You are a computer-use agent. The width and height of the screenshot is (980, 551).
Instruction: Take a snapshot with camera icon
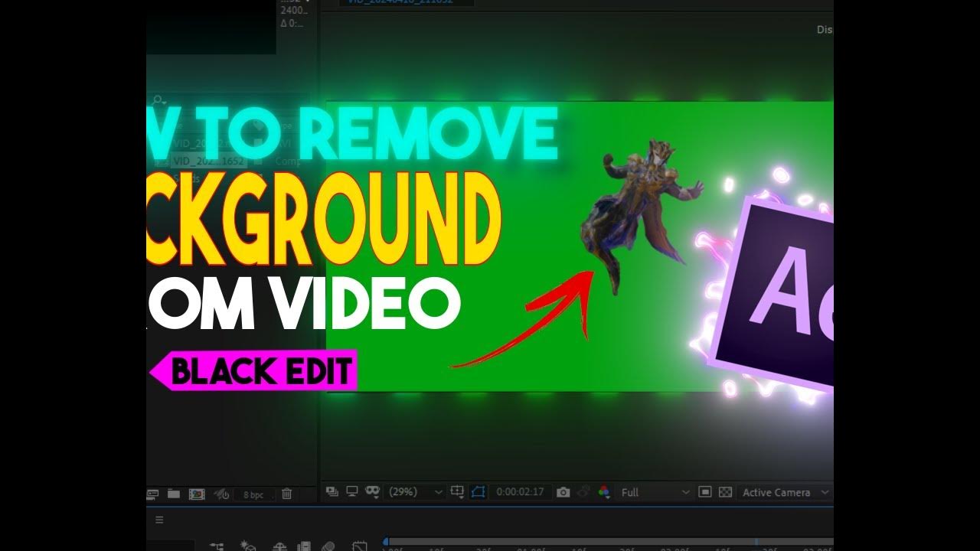[x=563, y=492]
